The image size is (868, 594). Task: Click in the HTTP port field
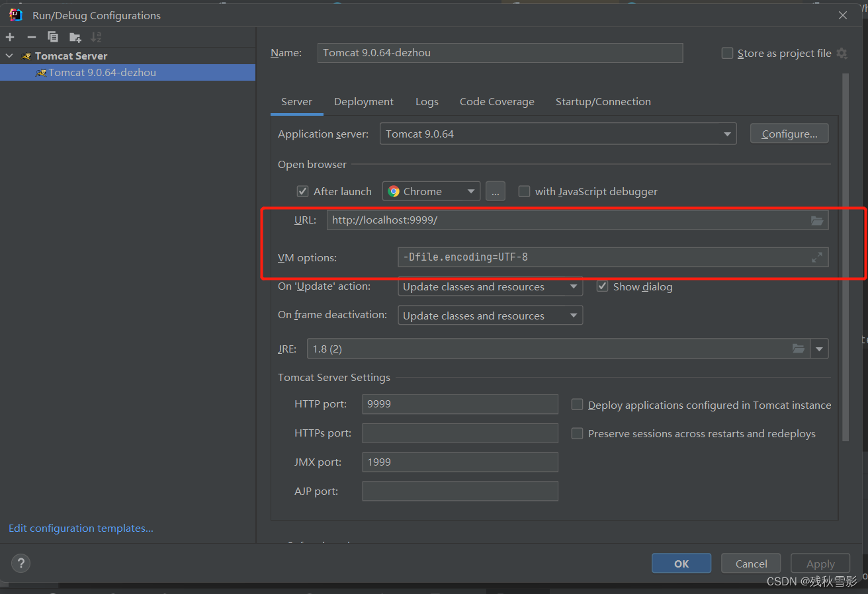460,404
